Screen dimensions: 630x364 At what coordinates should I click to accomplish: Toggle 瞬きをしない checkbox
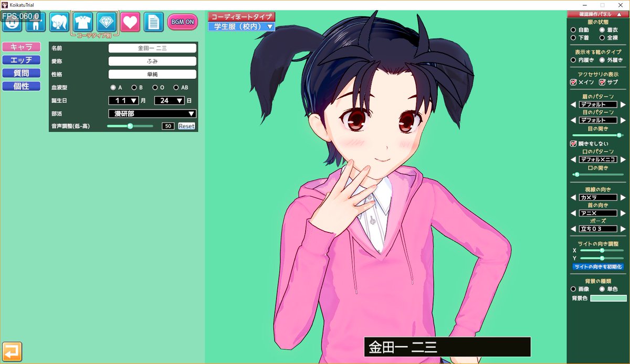tap(574, 144)
